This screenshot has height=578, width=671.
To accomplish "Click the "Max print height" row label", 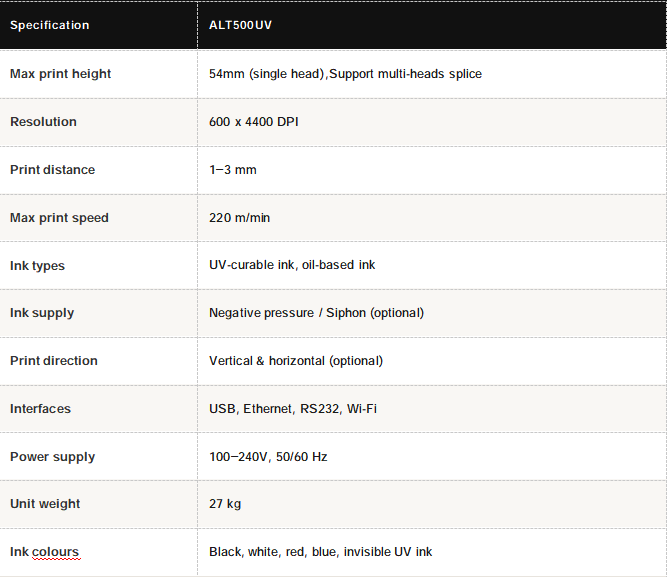I will 60,74.
